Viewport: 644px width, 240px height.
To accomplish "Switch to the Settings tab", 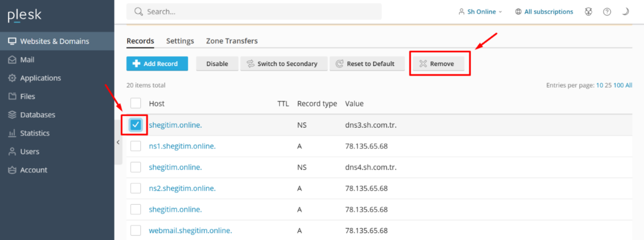I will (180, 41).
